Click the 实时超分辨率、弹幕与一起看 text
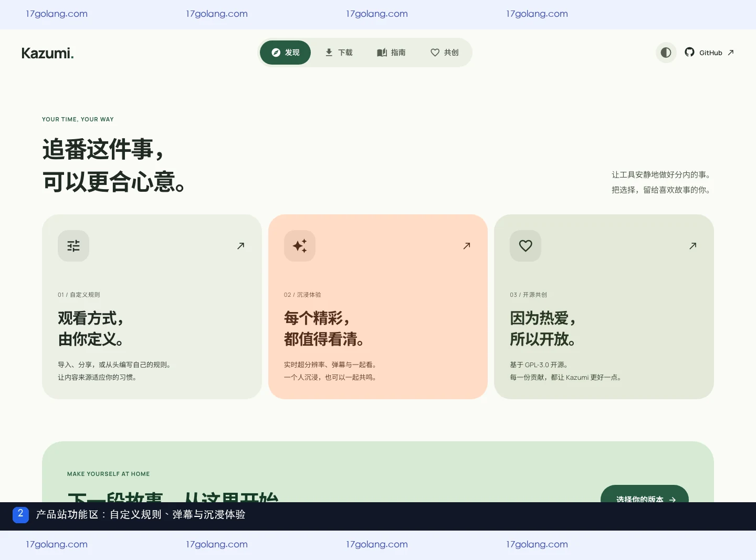756x560 pixels. 330,365
